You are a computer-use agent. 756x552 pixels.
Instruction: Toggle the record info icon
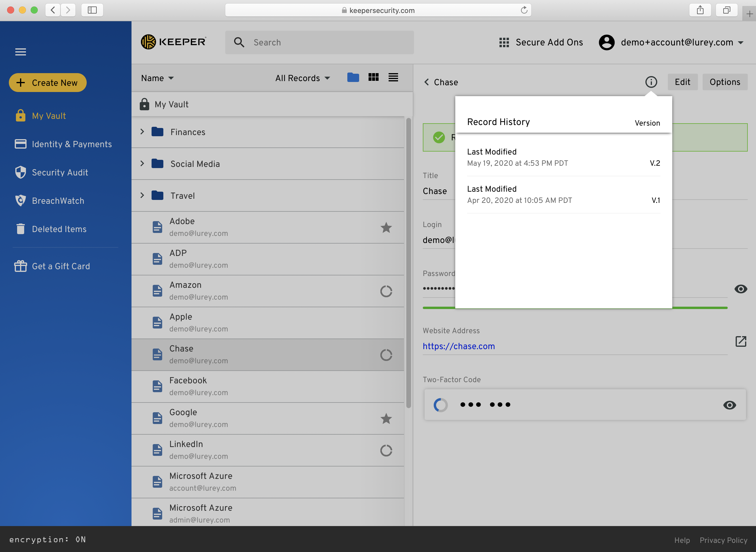pyautogui.click(x=651, y=82)
